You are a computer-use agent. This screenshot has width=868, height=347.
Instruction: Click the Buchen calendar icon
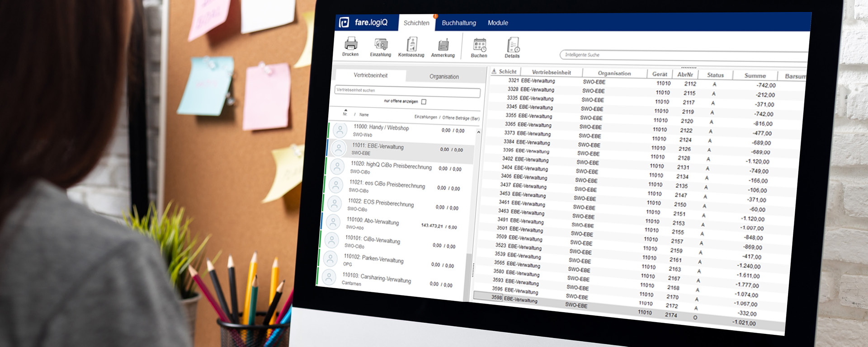(x=479, y=45)
